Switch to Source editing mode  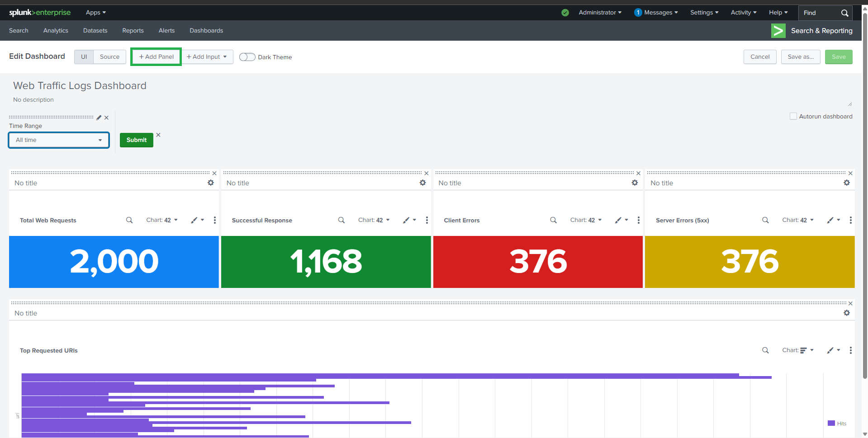(109, 57)
